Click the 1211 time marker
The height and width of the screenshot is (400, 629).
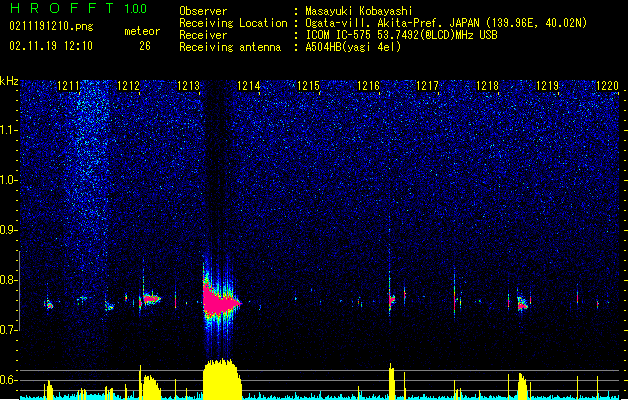(x=69, y=85)
